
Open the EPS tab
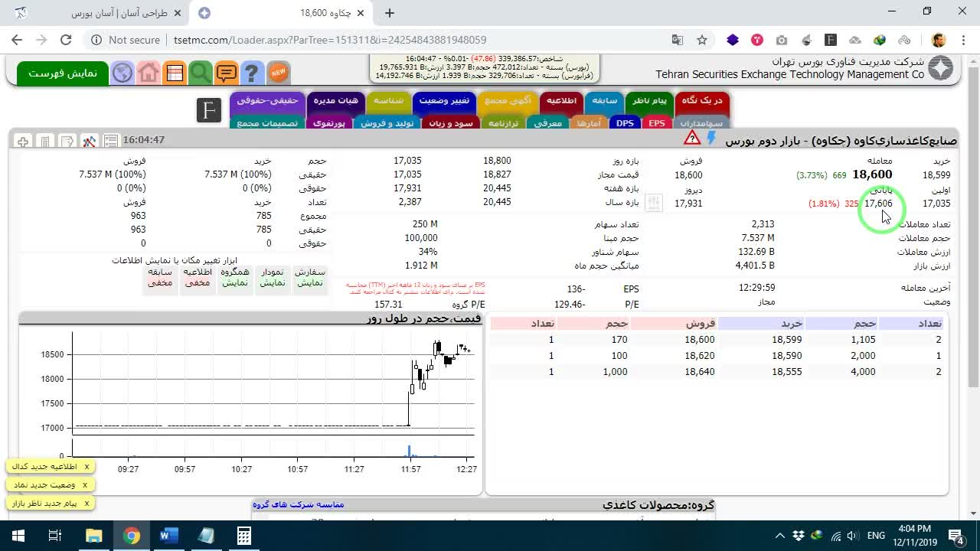656,122
